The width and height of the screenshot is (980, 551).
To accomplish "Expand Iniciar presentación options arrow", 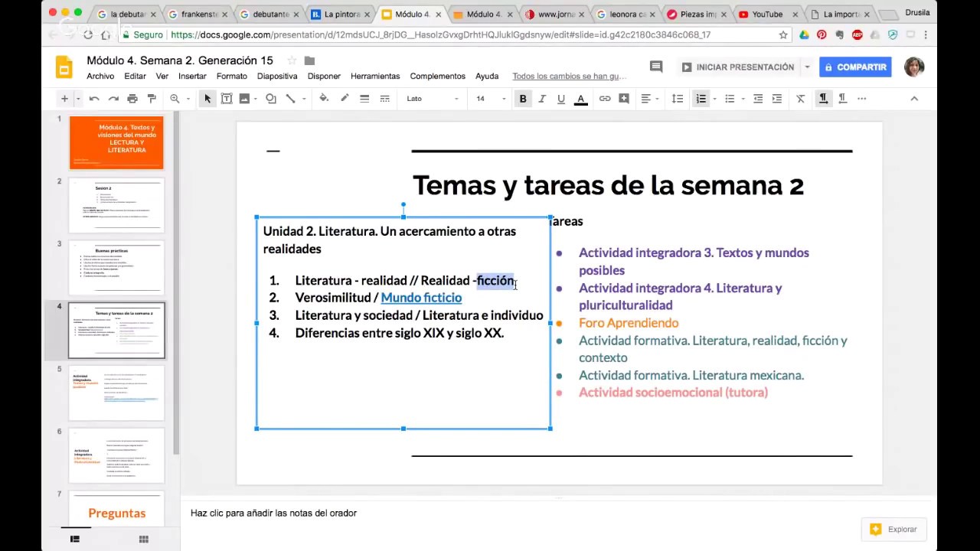I will click(x=807, y=67).
